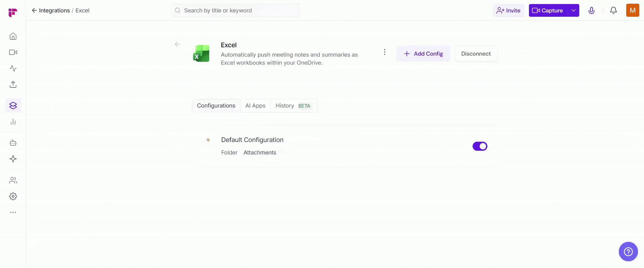644x268 pixels.
Task: Open AskFred using the robot icon
Action: pos(13,143)
